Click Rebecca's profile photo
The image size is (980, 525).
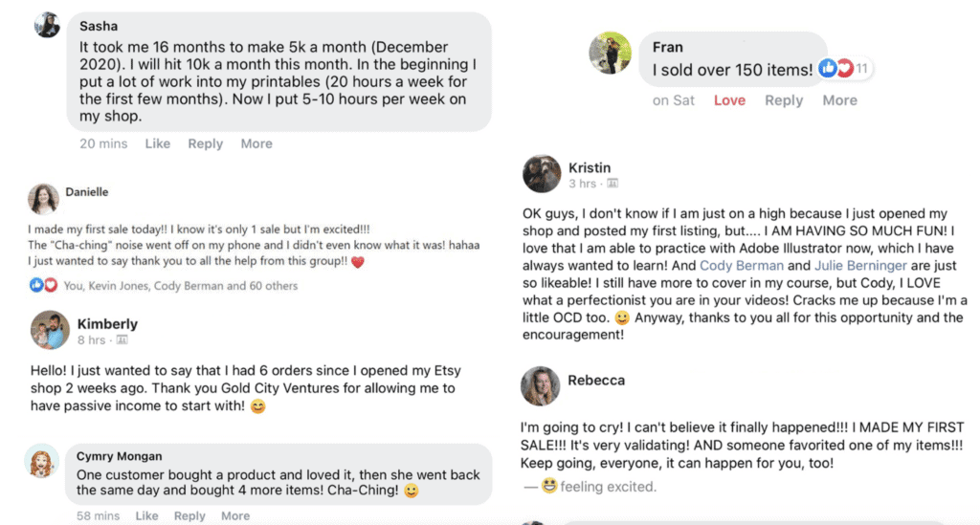click(x=540, y=385)
